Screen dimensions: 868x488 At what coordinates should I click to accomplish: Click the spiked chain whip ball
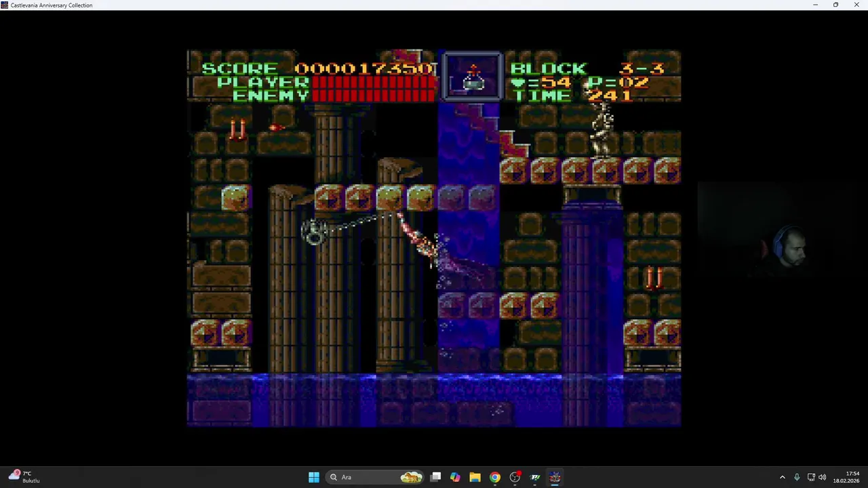[314, 232]
